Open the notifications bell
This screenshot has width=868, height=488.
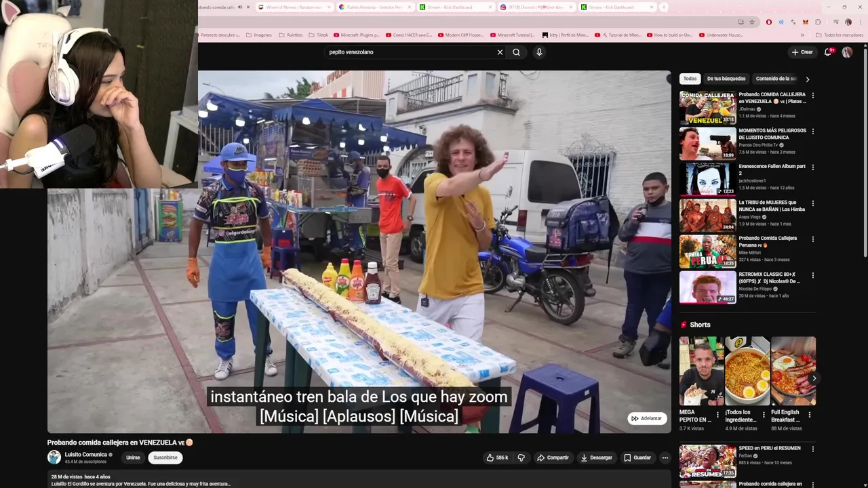(828, 52)
